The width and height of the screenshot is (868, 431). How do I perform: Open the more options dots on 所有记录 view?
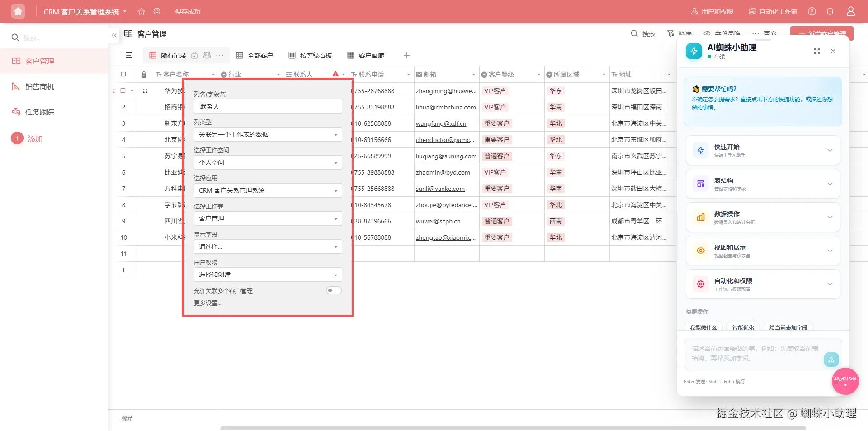pos(220,55)
